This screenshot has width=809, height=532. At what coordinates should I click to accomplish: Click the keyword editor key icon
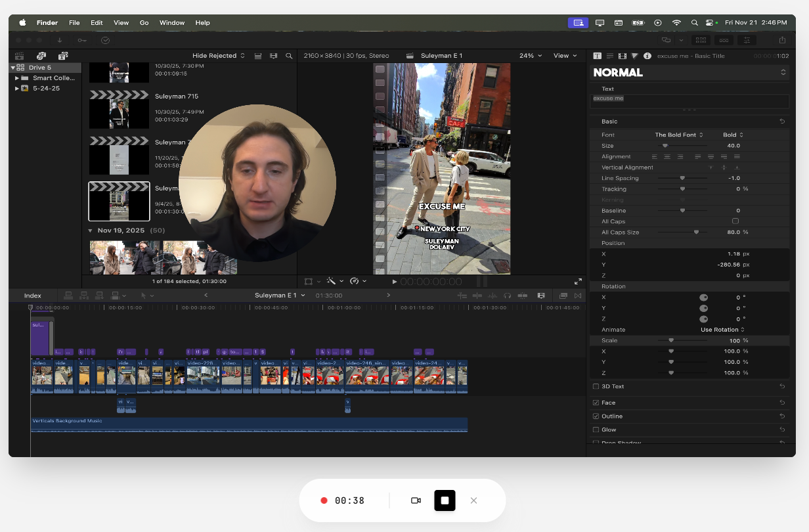(x=82, y=40)
